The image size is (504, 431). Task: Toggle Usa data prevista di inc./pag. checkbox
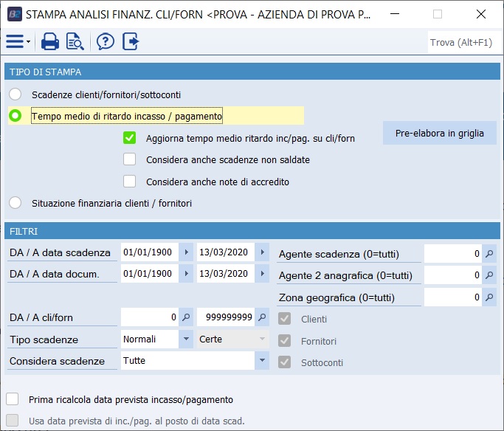tap(13, 421)
